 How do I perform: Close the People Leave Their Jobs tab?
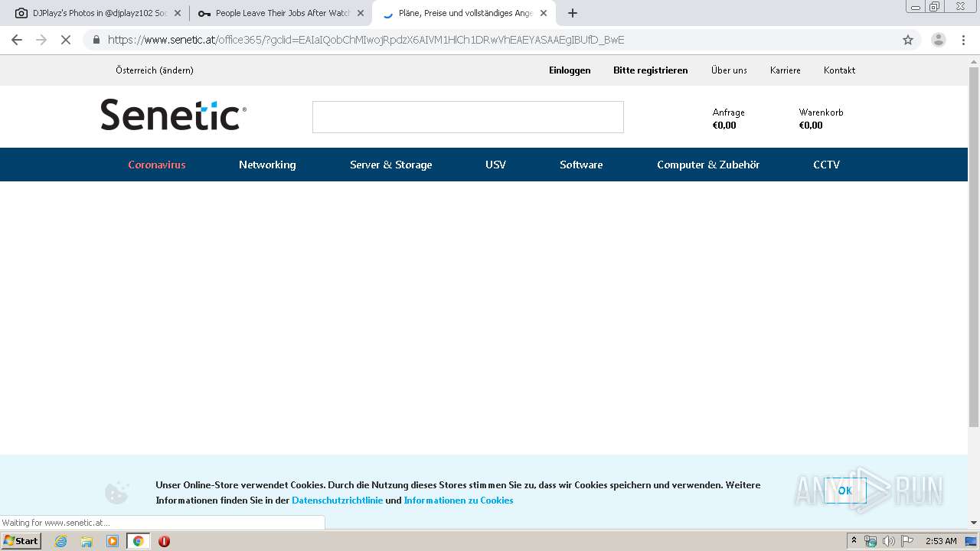(x=361, y=13)
